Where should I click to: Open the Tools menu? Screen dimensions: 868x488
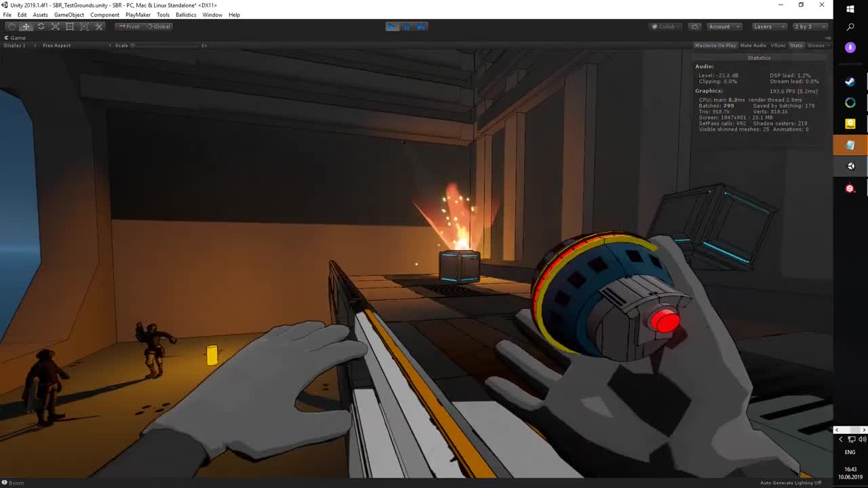pyautogui.click(x=163, y=15)
